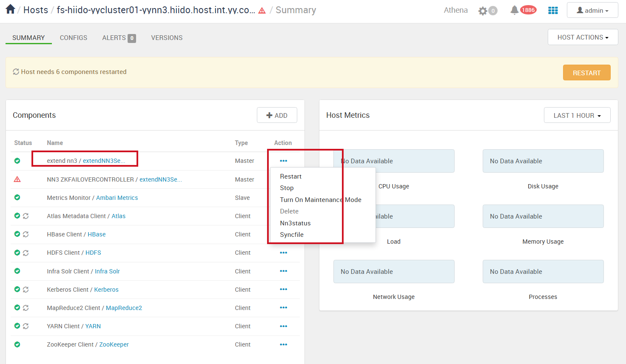Open the Ambari Metrics service link
This screenshot has height=364, width=626.
click(117, 198)
